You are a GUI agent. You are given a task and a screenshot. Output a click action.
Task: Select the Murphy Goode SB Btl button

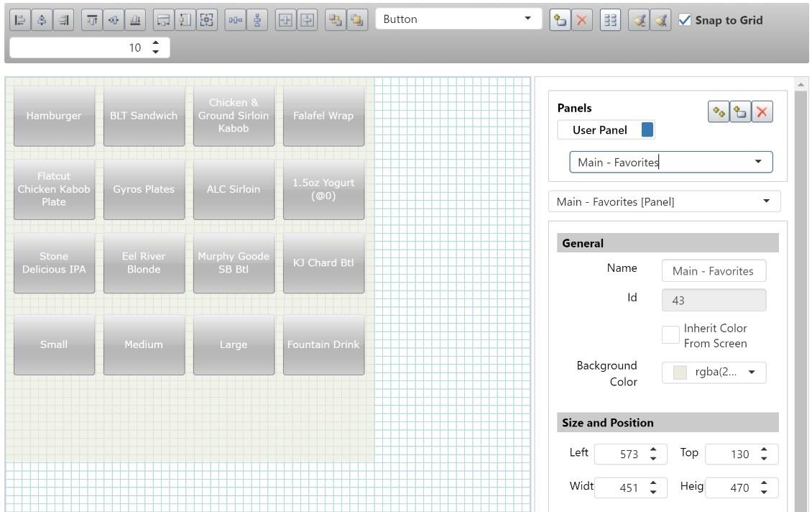tap(234, 262)
